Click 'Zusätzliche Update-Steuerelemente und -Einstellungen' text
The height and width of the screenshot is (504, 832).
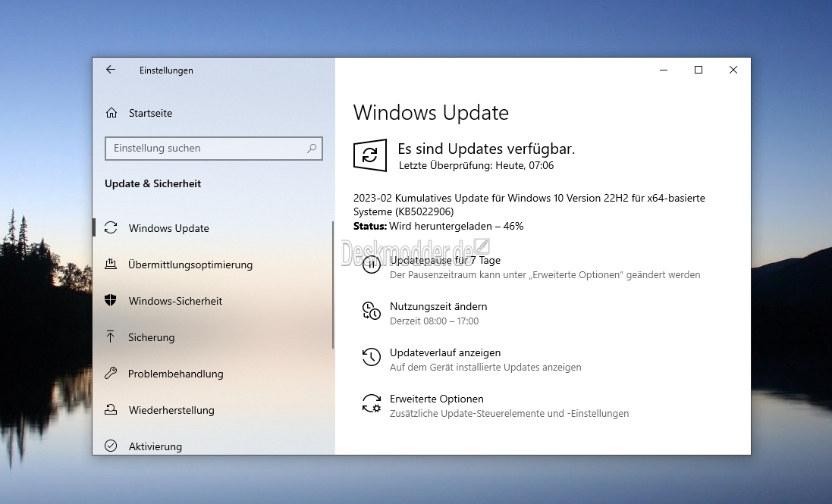tap(510, 413)
